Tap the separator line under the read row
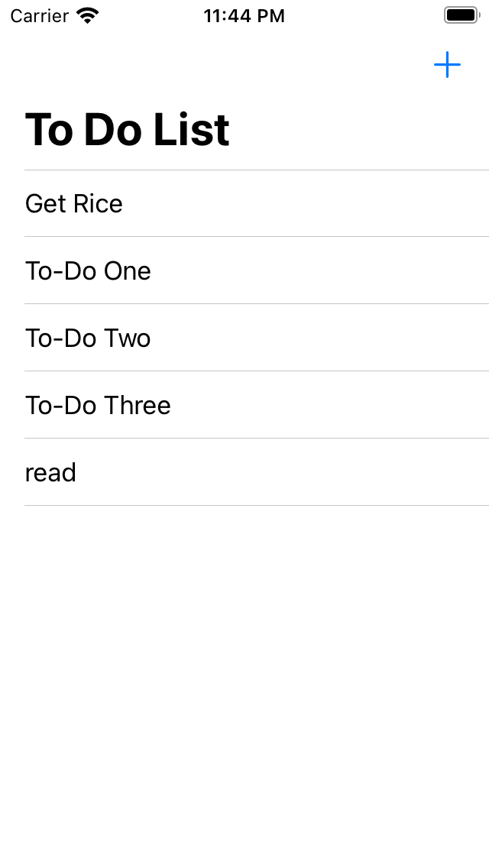The width and height of the screenshot is (489, 868). (257, 505)
